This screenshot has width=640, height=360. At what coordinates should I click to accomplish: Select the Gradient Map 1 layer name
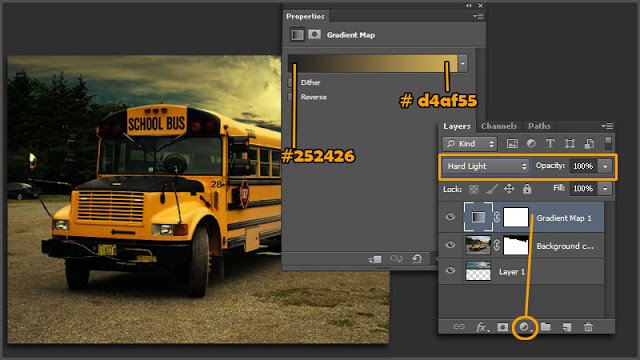point(564,218)
